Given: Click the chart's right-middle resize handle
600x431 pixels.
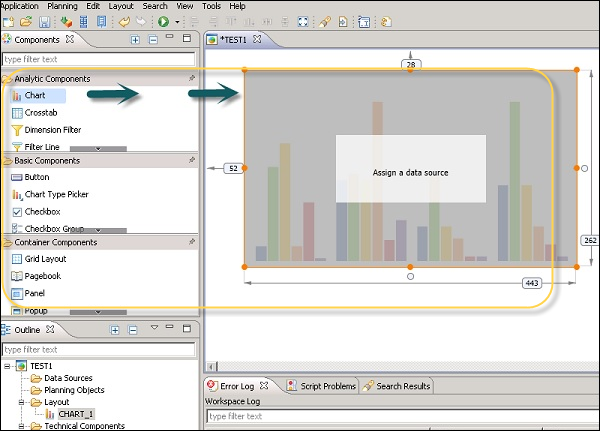Looking at the screenshot, I should [x=576, y=168].
